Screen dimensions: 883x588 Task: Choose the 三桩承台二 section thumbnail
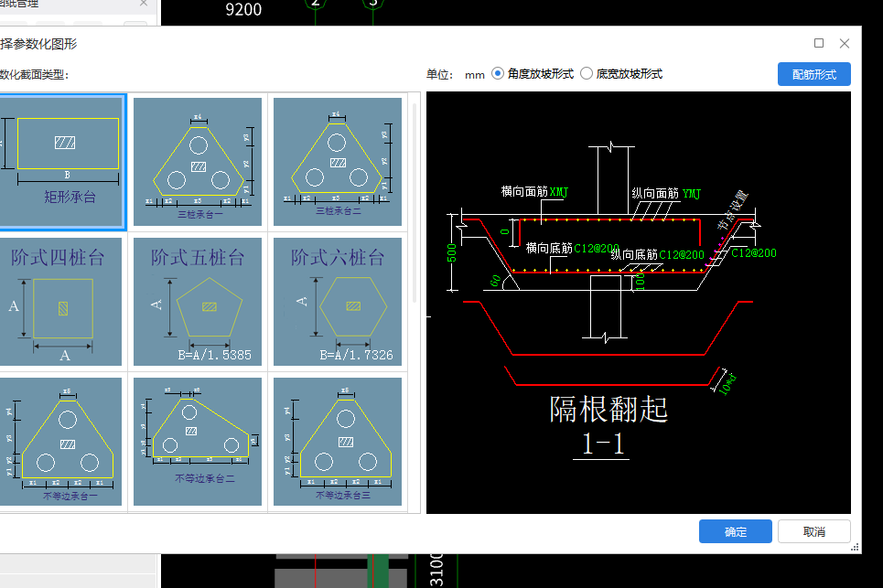(x=338, y=162)
